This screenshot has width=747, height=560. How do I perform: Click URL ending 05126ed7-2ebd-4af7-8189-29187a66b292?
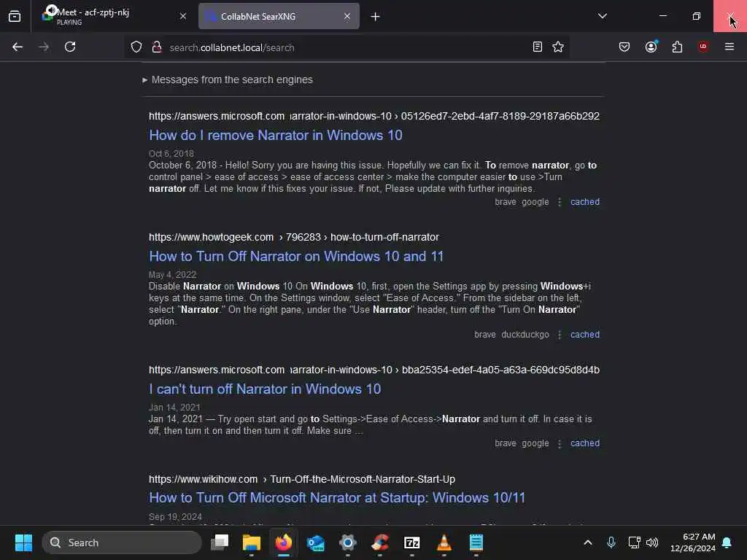[x=374, y=116]
